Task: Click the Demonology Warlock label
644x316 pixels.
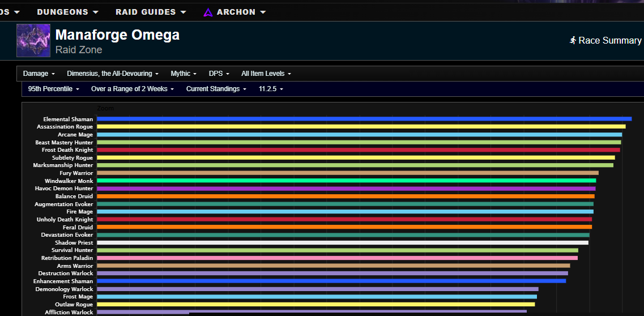Action: pos(65,289)
